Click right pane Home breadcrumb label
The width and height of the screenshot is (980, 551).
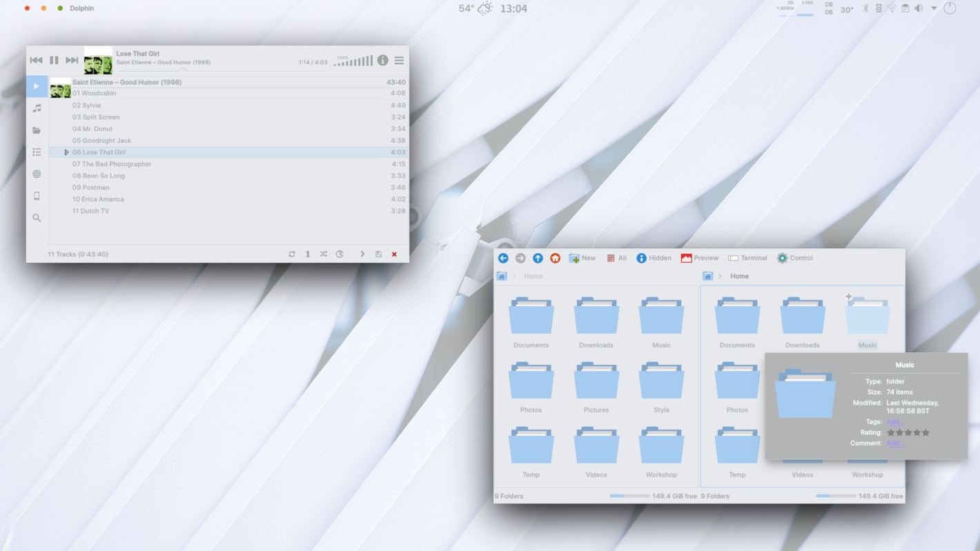click(739, 276)
